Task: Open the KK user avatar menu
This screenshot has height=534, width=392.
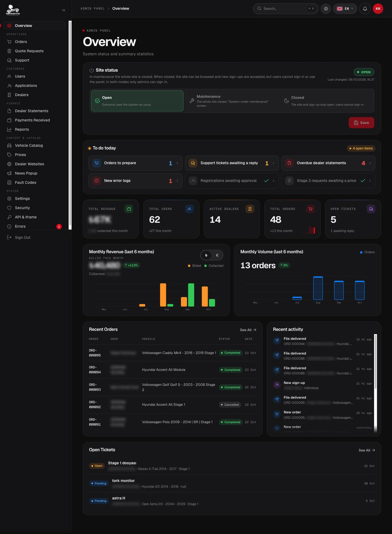Action: pos(378,9)
